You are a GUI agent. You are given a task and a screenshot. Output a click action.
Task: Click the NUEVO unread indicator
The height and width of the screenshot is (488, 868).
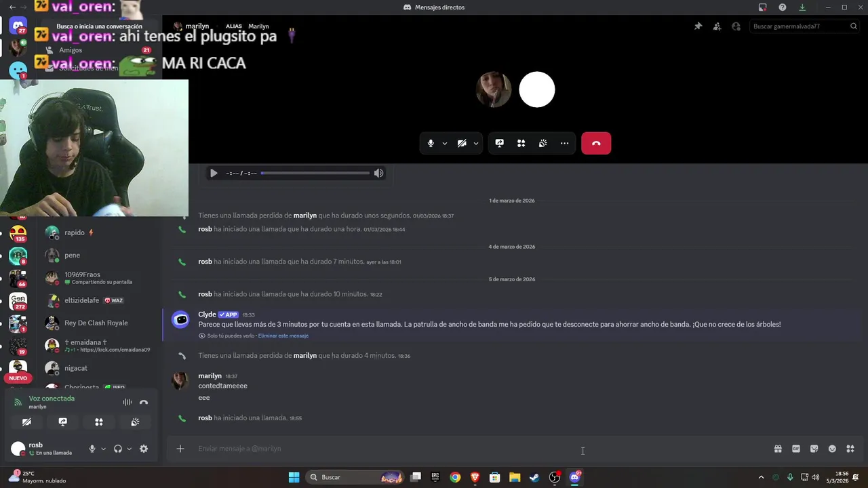(18, 378)
